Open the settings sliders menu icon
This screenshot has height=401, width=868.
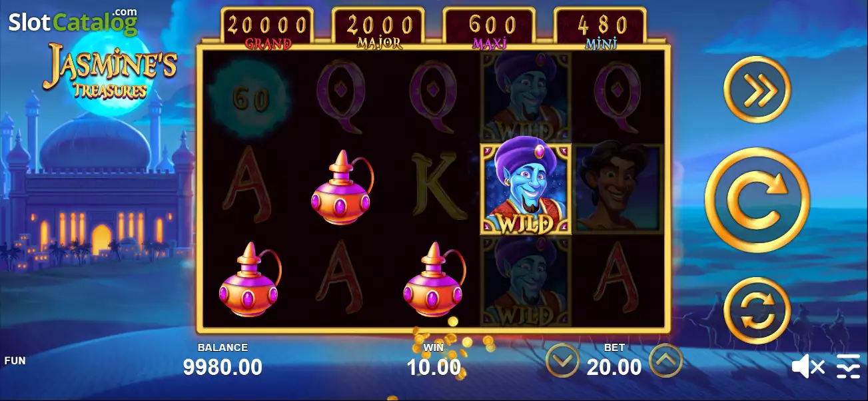(x=849, y=366)
